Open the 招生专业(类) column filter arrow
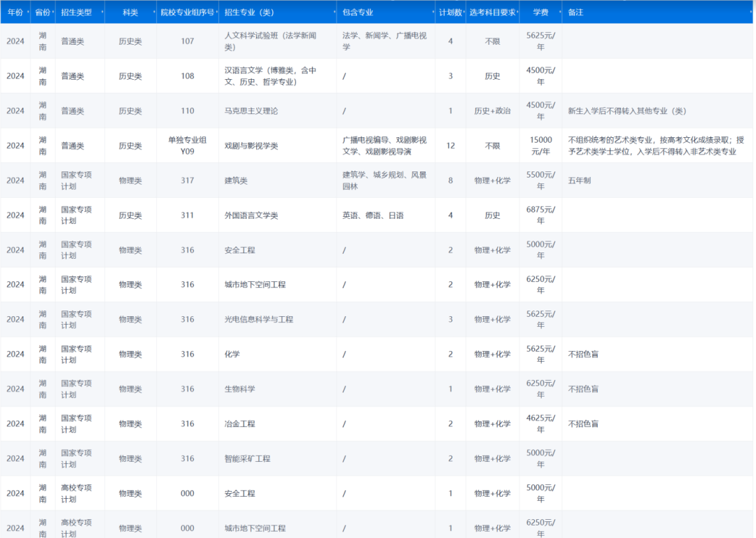 point(335,12)
